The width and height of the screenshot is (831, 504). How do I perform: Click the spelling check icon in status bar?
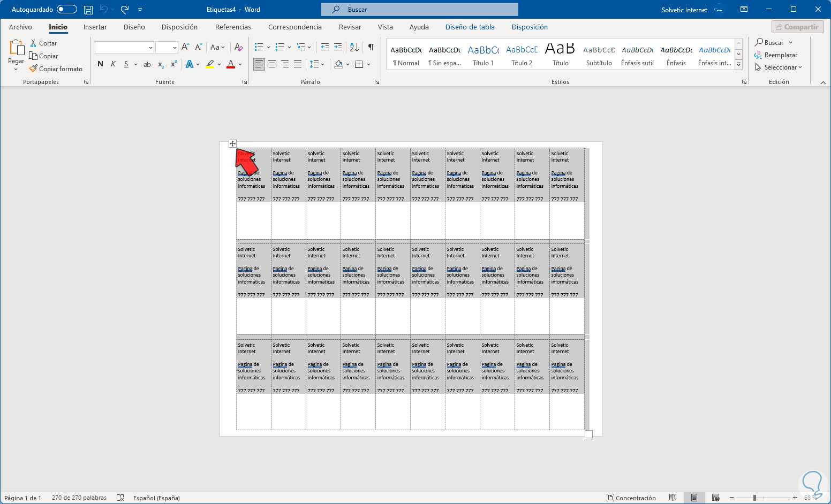click(120, 498)
